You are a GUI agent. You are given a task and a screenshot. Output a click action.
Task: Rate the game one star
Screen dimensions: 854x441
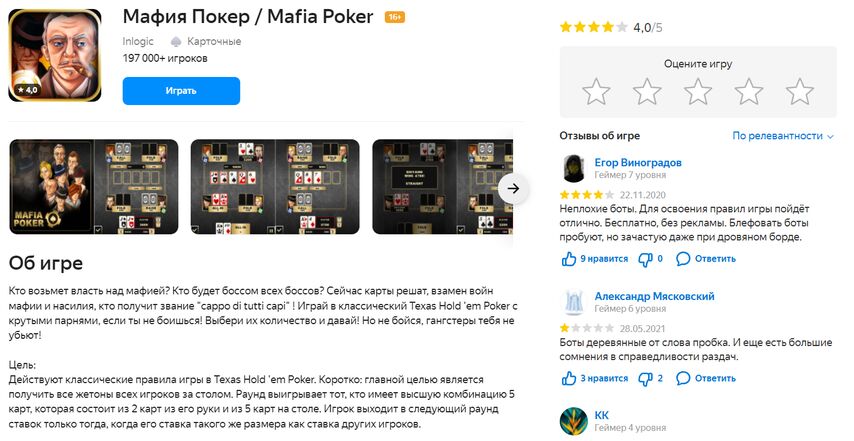596,91
